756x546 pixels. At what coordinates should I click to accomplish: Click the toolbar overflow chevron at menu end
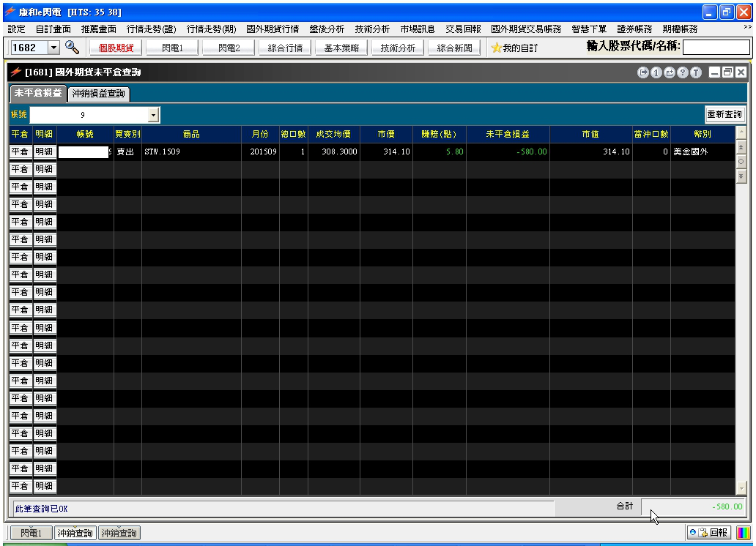(x=746, y=28)
